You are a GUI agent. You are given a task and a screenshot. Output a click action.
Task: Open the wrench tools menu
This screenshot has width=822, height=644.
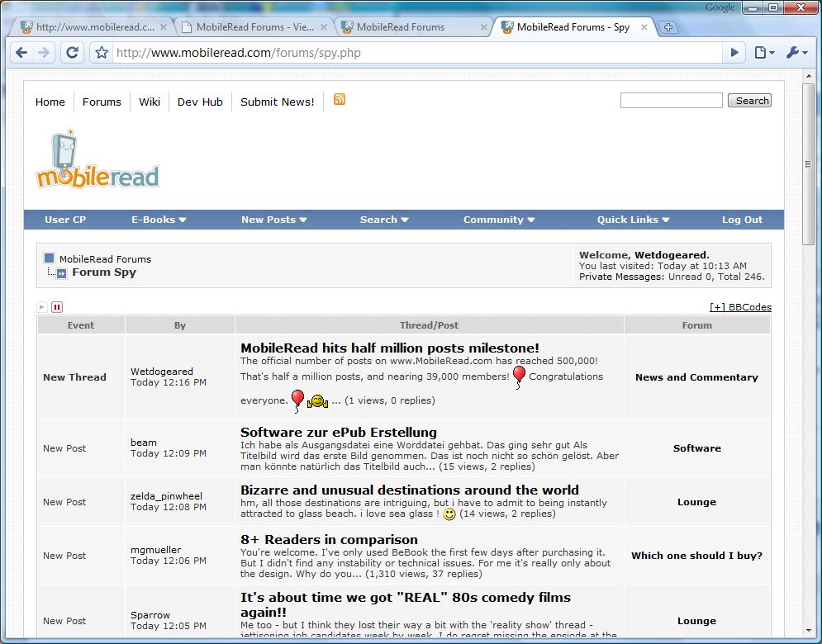point(797,52)
